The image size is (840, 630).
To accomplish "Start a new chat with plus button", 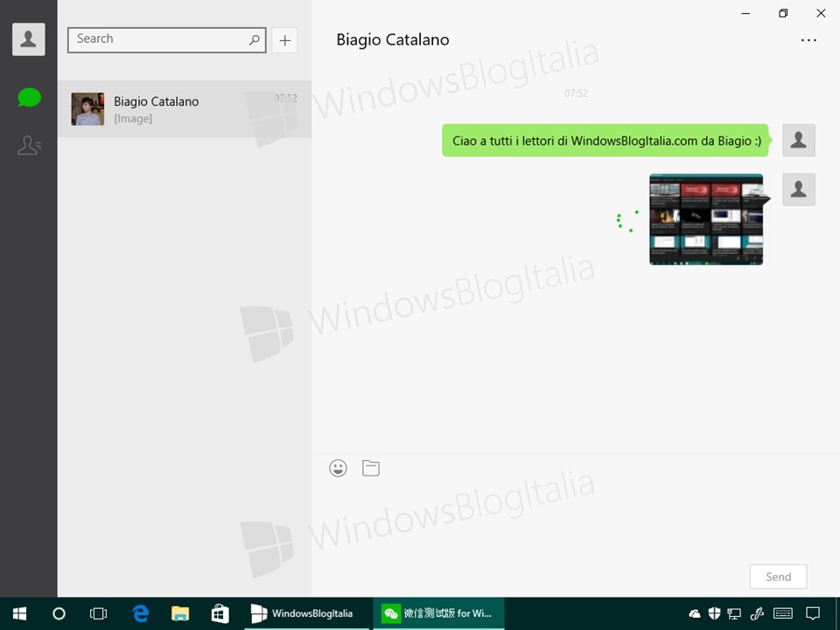I will [284, 40].
